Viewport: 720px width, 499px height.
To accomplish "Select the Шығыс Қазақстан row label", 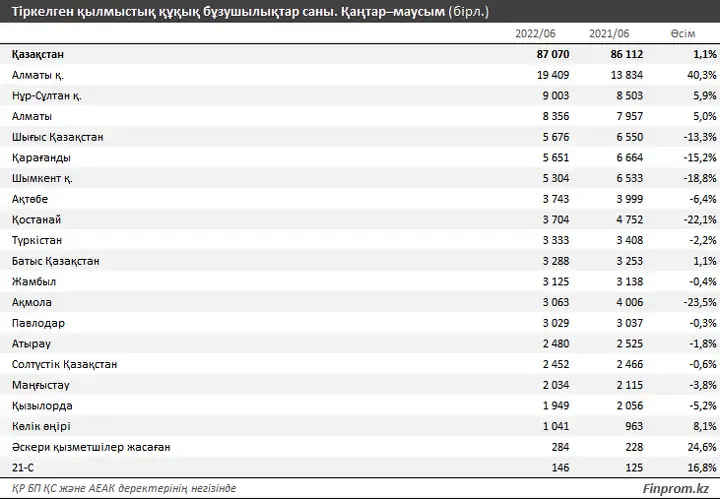I will (x=57, y=137).
